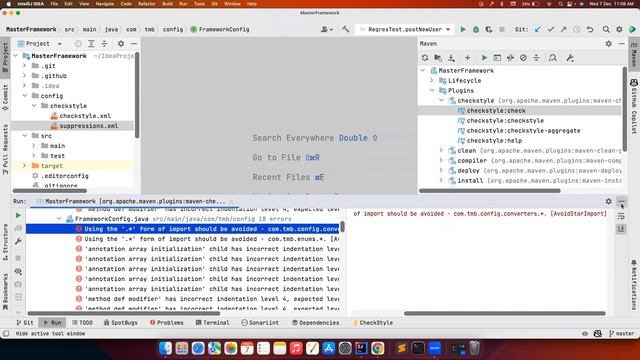Click the Git push arrow icon
This screenshot has width=640, height=360.
pyautogui.click(x=563, y=29)
